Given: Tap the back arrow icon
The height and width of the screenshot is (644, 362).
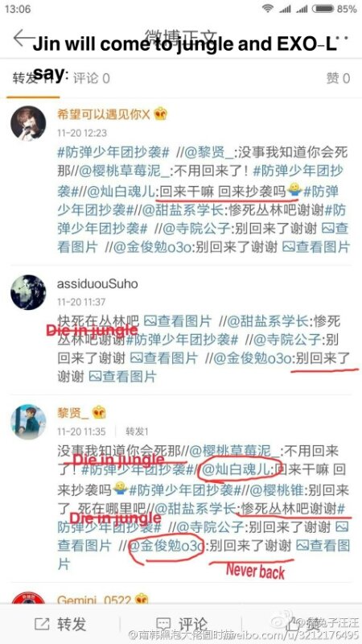Looking at the screenshot, I should tap(24, 38).
